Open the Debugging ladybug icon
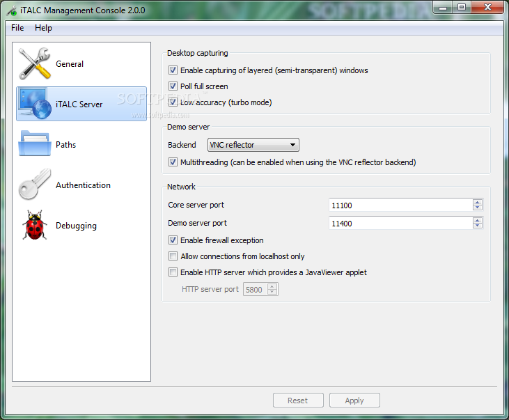The width and height of the screenshot is (509, 420). (35, 225)
